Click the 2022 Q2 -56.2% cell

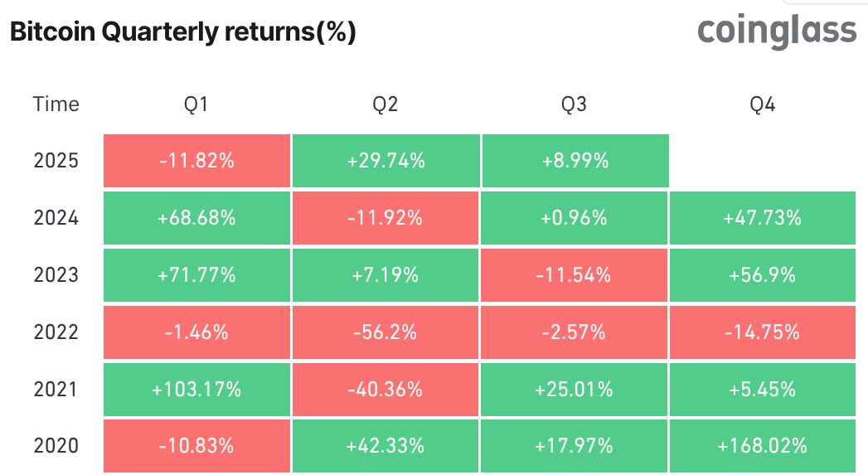386,332
